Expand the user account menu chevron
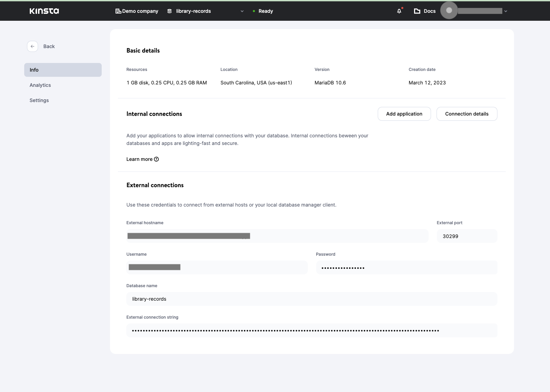The width and height of the screenshot is (550, 392). (506, 11)
